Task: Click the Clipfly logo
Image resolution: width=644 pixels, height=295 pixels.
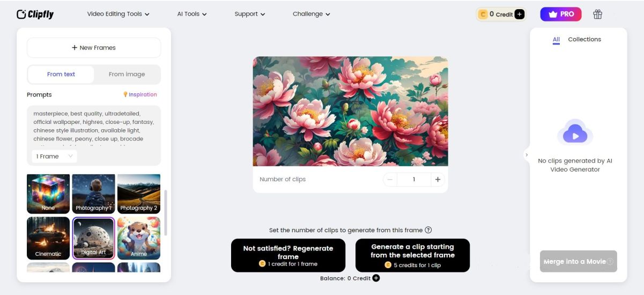Action: tap(35, 14)
